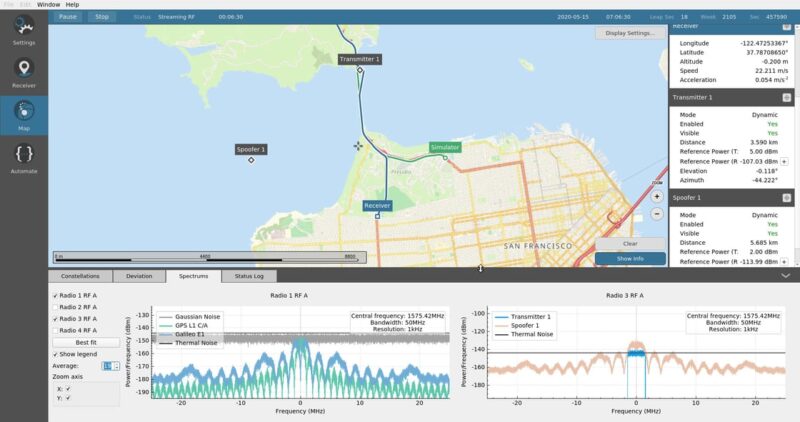Click the receiver Latitude value
Image resolution: width=800 pixels, height=422 pixels.
(x=767, y=53)
